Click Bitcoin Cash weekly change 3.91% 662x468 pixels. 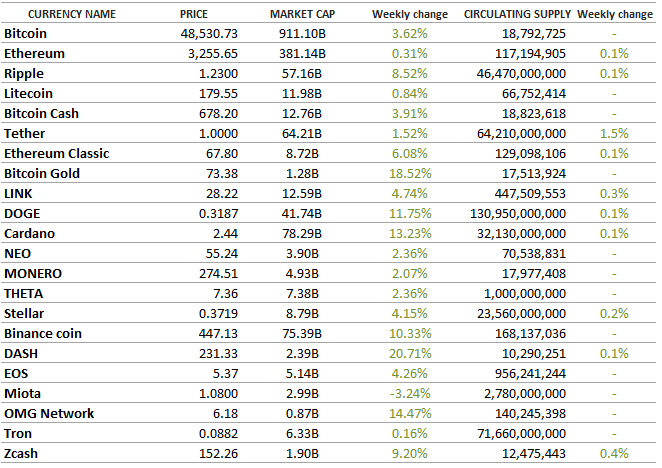[410, 114]
